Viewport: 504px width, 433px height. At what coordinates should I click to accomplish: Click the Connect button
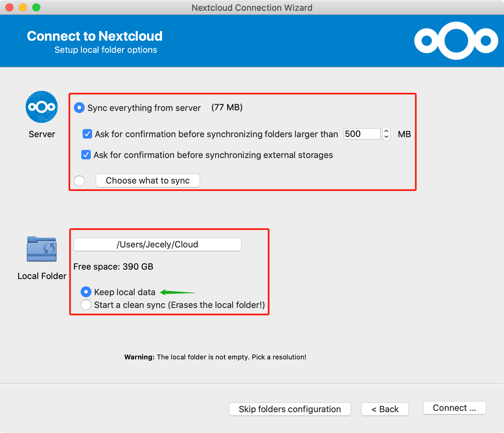tap(454, 408)
